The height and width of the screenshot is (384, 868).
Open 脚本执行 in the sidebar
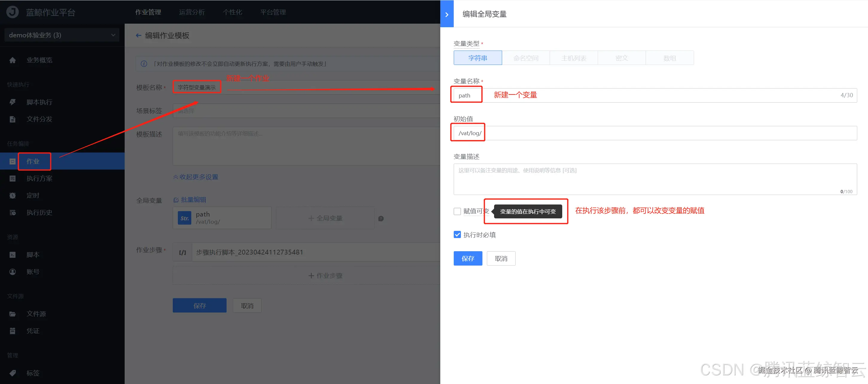[x=39, y=102]
